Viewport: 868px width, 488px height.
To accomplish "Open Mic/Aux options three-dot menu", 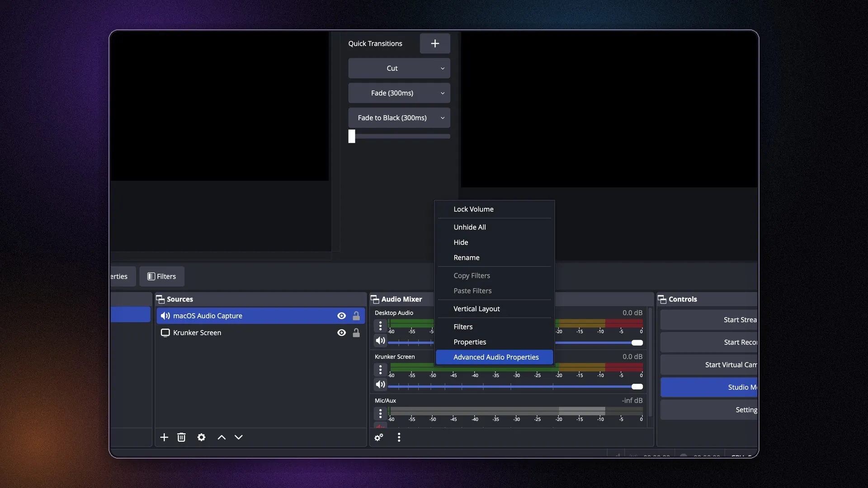I will [x=380, y=413].
